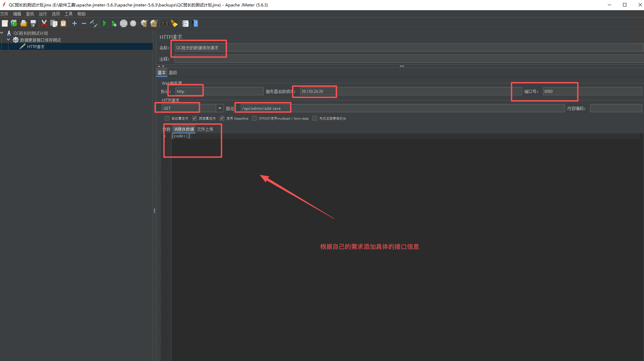Click the Shutdown round X icon
This screenshot has height=361, width=644.
[133, 23]
